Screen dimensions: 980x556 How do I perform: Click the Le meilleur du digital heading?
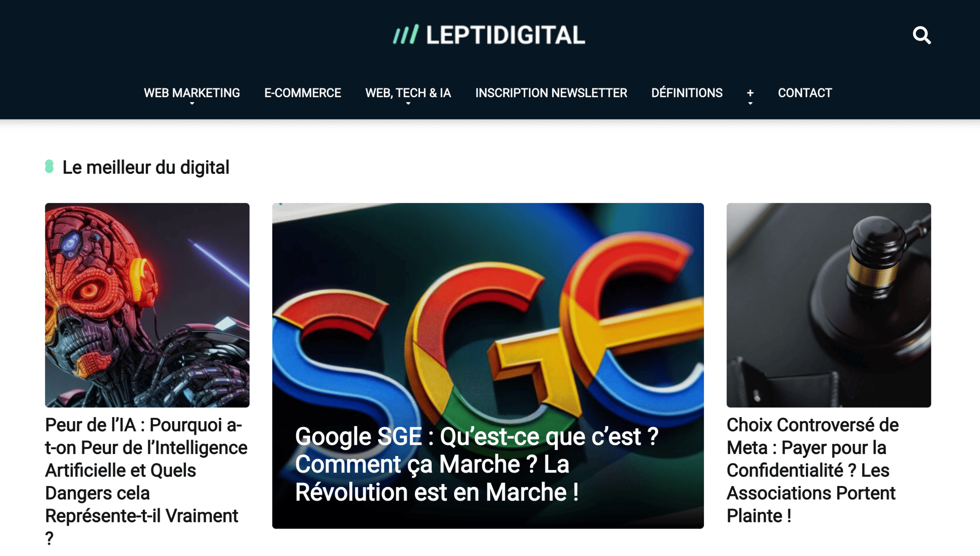pyautogui.click(x=146, y=167)
